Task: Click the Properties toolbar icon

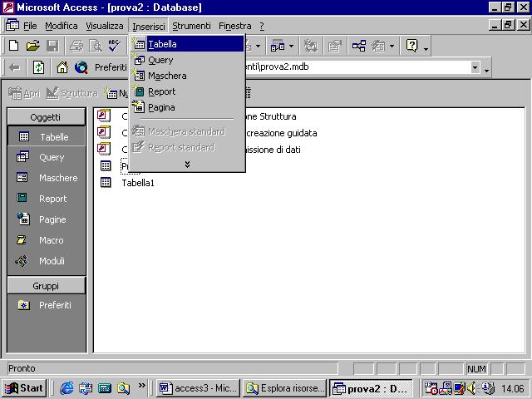Action: point(334,46)
